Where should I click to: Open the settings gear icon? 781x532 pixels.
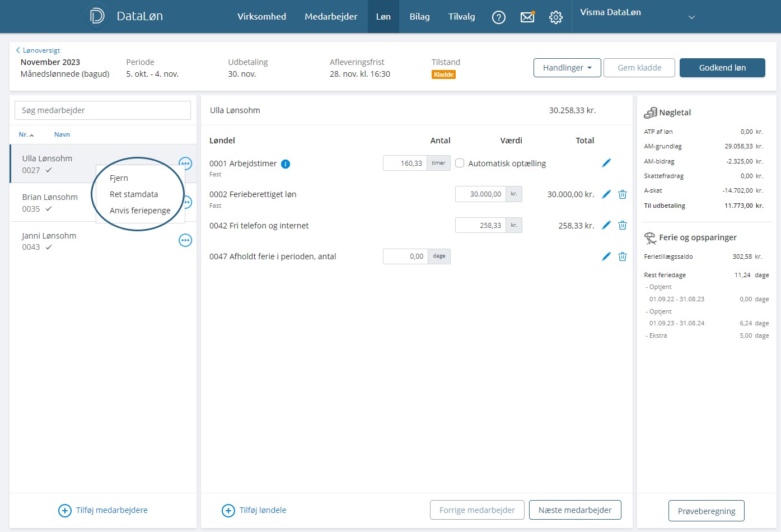point(555,17)
